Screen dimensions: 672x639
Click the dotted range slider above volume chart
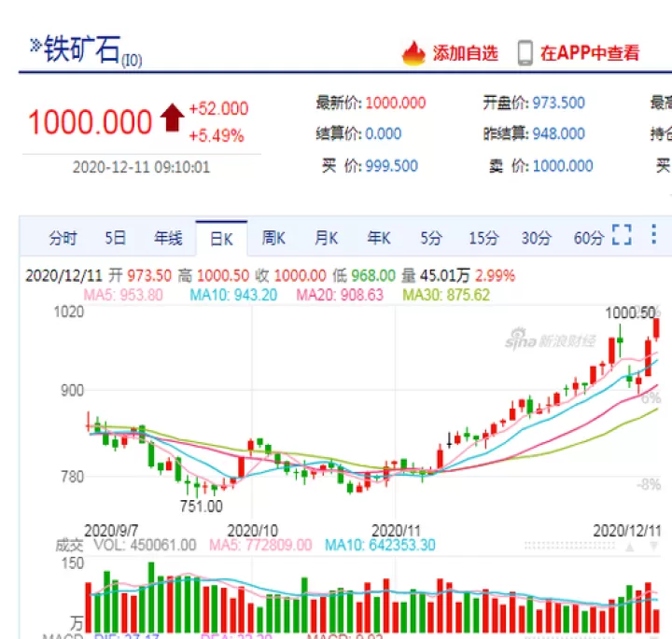(x=569, y=545)
